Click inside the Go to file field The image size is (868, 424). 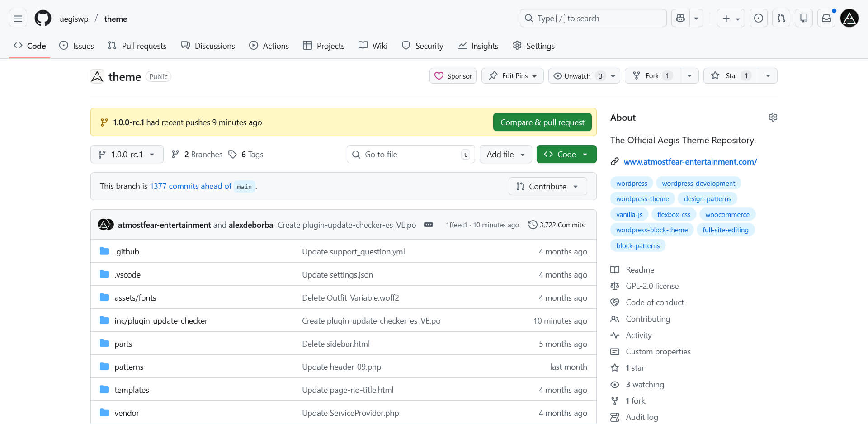coord(407,154)
